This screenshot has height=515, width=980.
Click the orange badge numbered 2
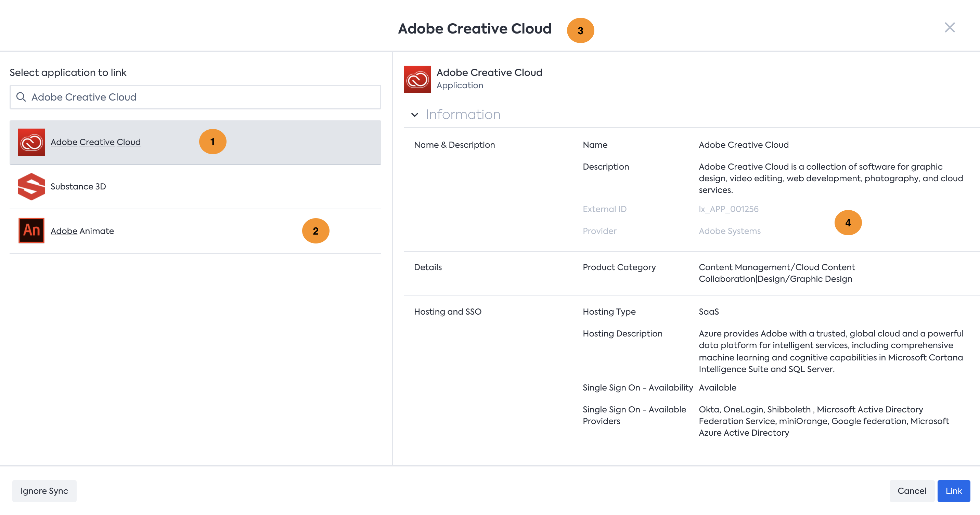pos(315,231)
